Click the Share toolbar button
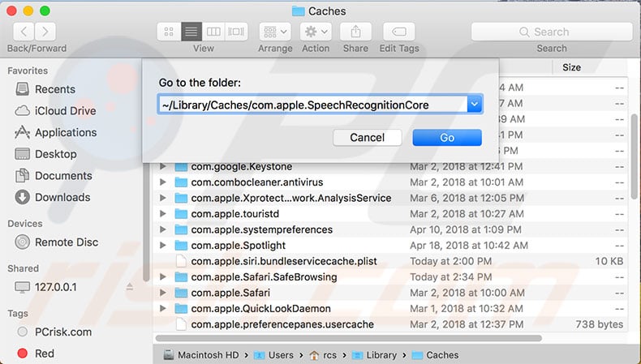Screen dimensions: 641x364 pos(355,32)
